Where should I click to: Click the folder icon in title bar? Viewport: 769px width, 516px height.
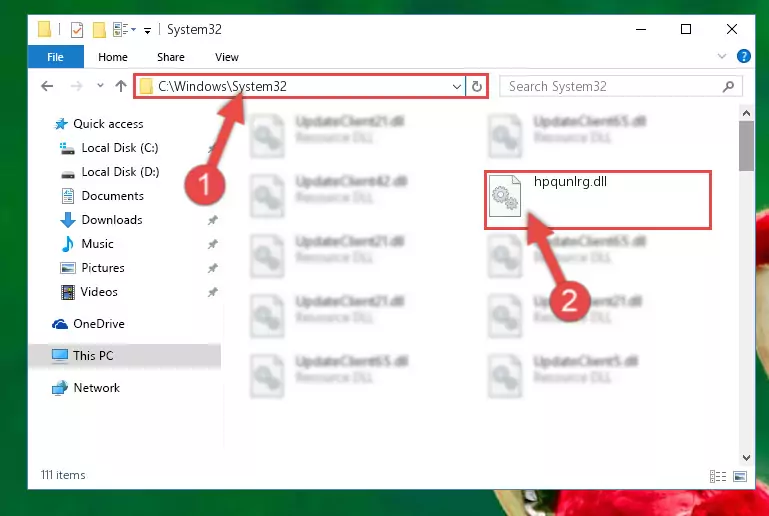tap(44, 29)
